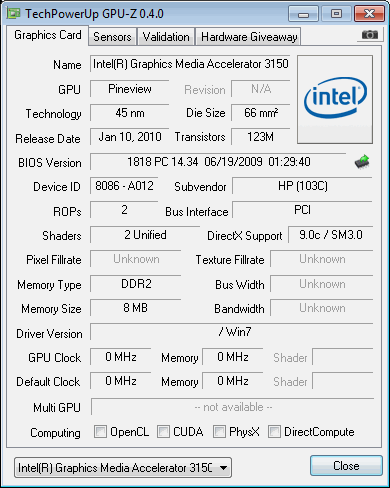Viewport: 390px width, 488px height.
Task: Switch to the Sensors tab
Action: click(112, 37)
